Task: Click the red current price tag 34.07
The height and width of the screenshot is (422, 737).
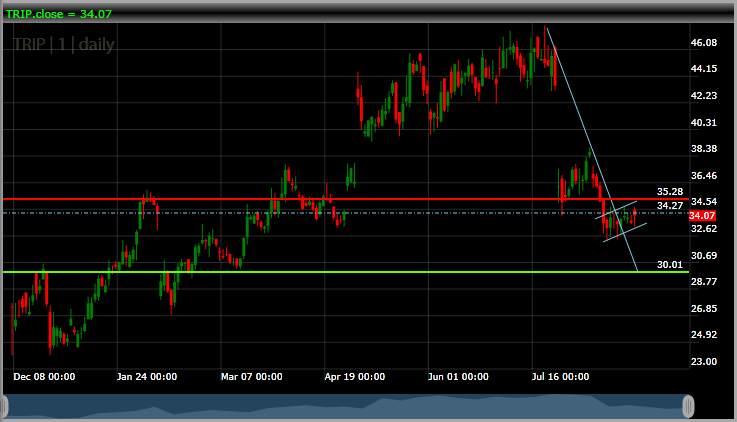Action: 703,215
